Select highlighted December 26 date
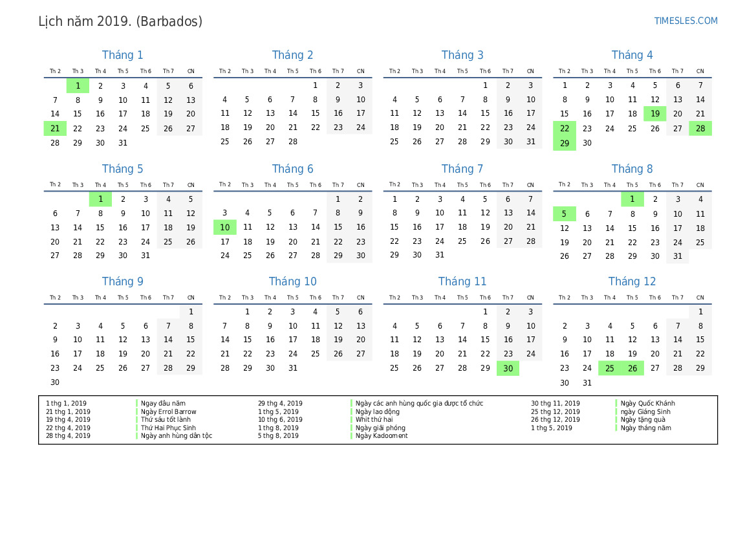Image resolution: width=756 pixels, height=535 pixels. click(x=632, y=369)
